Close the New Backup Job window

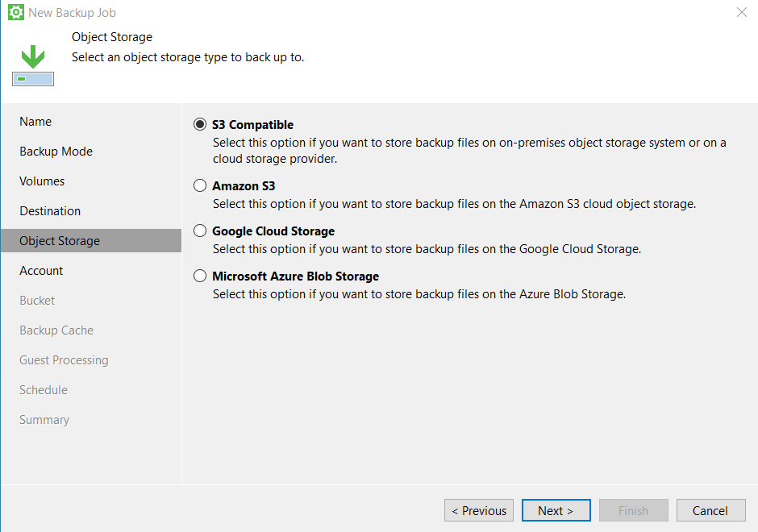[x=741, y=13]
